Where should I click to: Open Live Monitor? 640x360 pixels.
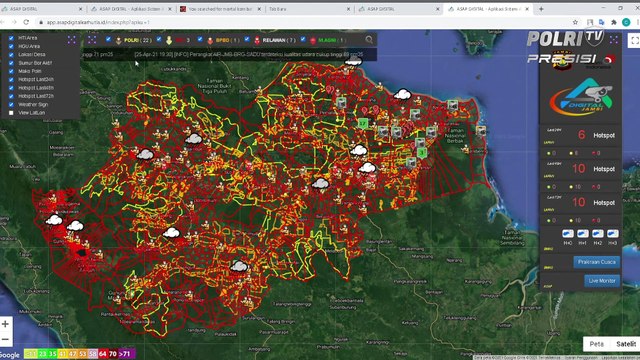(x=602, y=281)
